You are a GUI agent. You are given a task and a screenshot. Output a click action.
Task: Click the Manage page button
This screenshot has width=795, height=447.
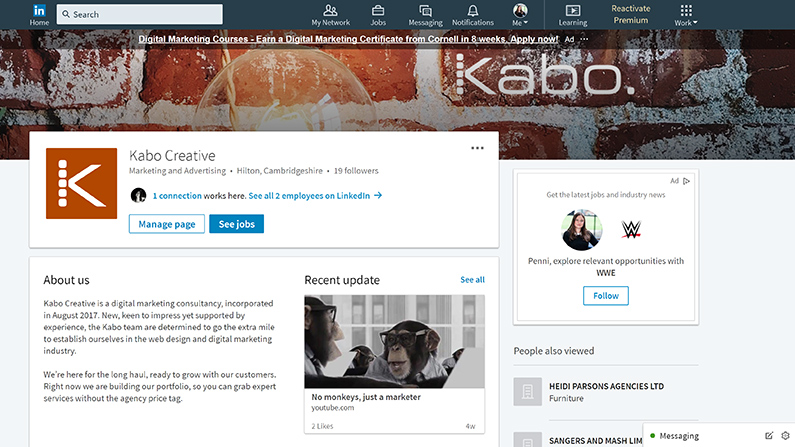167,224
